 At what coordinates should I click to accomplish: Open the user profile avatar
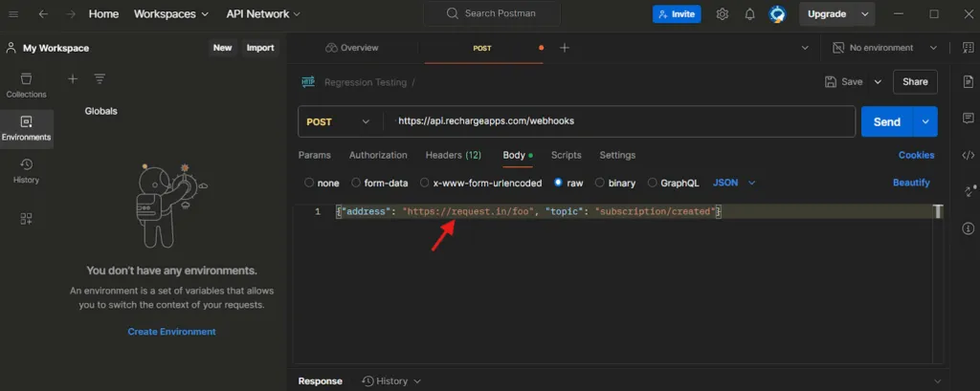[777, 13]
